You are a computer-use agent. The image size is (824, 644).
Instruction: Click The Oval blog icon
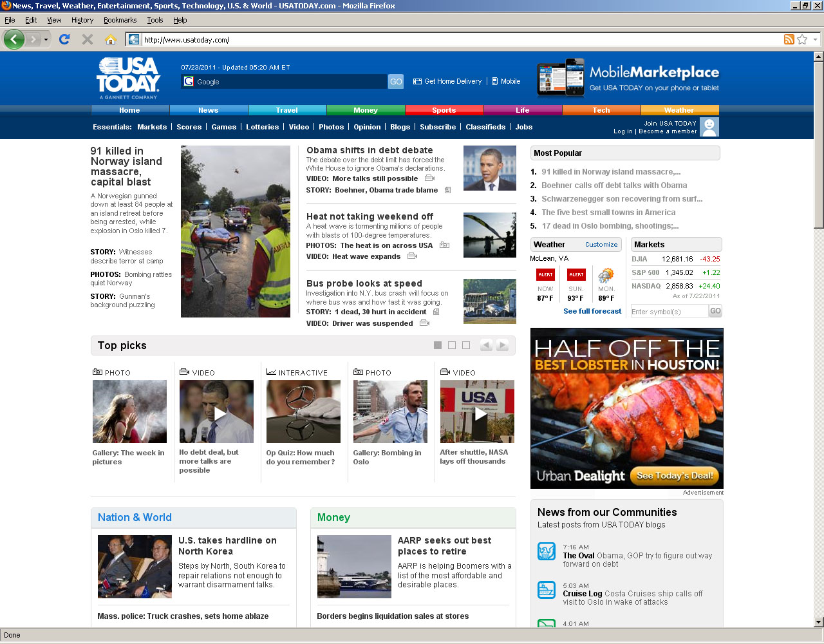click(547, 551)
